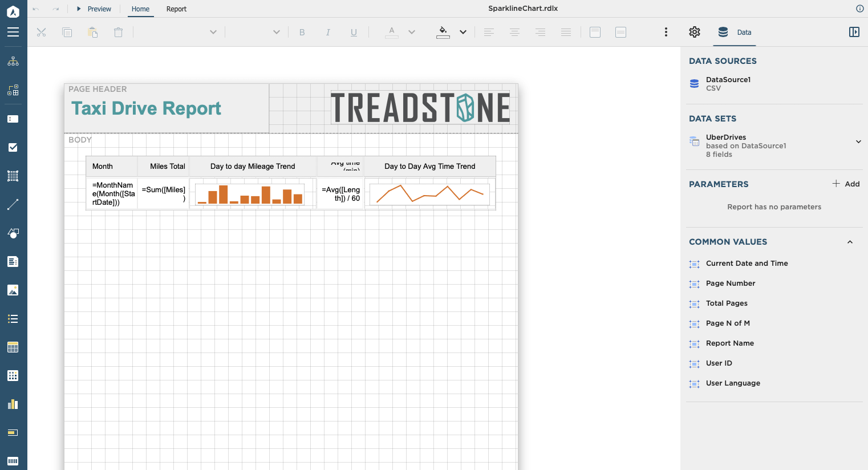Select the Line tool in the sidebar
The width and height of the screenshot is (868, 470).
pos(13,204)
